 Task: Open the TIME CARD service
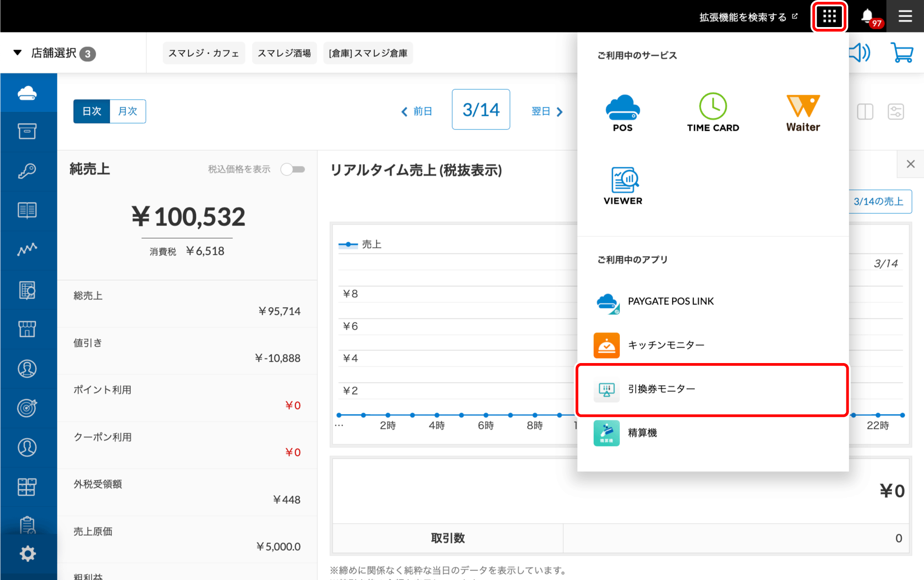click(x=713, y=112)
